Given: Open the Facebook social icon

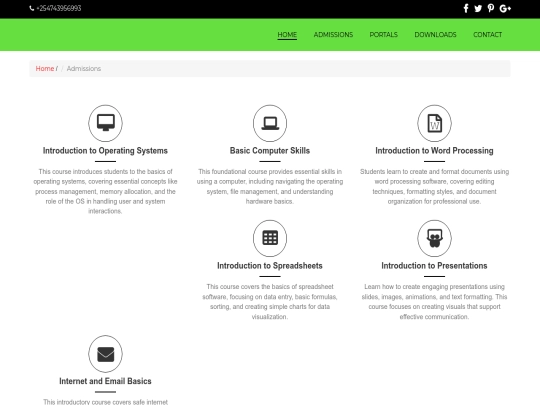Looking at the screenshot, I should pyautogui.click(x=466, y=8).
